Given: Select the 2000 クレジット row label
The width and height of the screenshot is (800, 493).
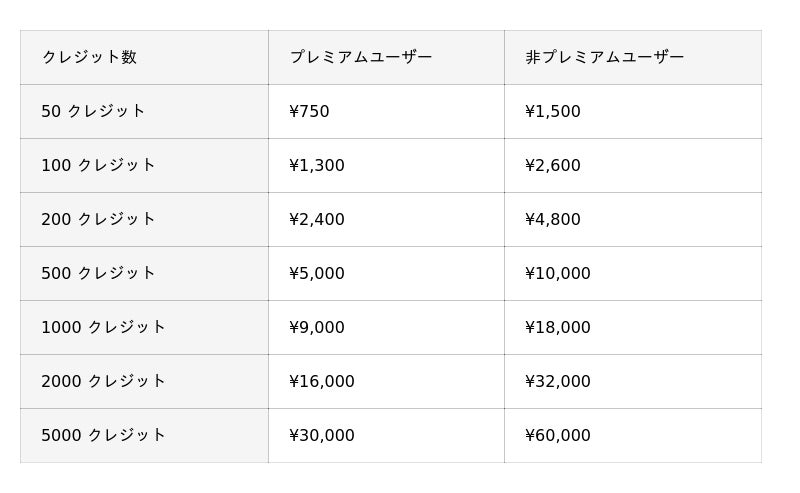Looking at the screenshot, I should [103, 381].
